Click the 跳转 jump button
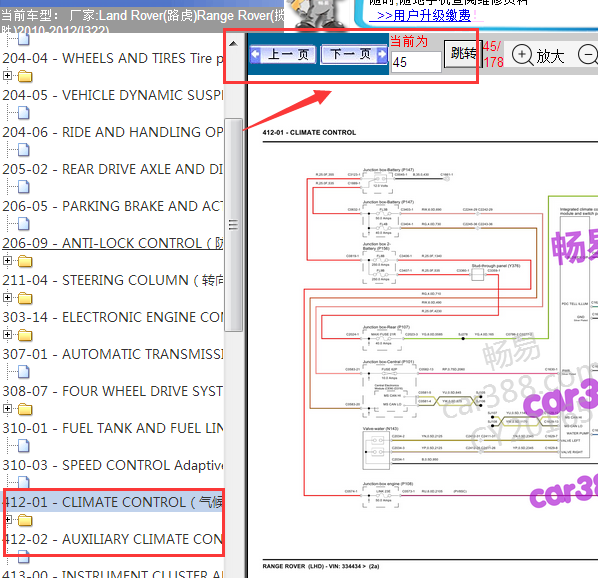 463,54
